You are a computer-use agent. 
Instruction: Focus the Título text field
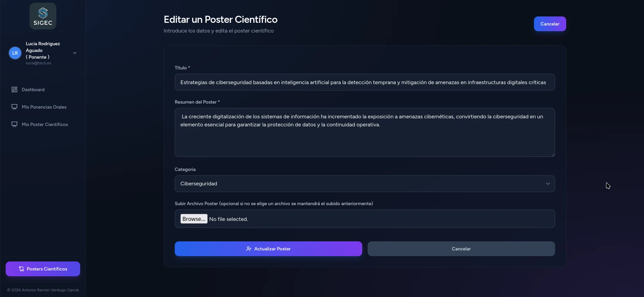click(365, 82)
